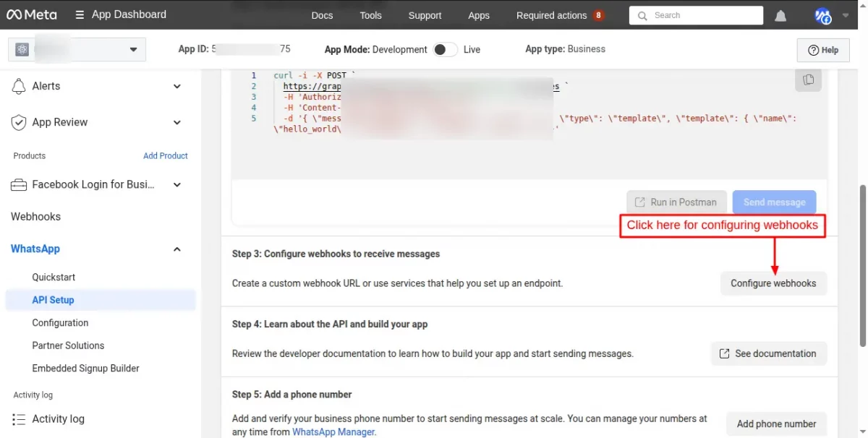Viewport: 868px width, 438px height.
Task: Switch to the Configuration page under WhatsApp
Action: click(60, 322)
